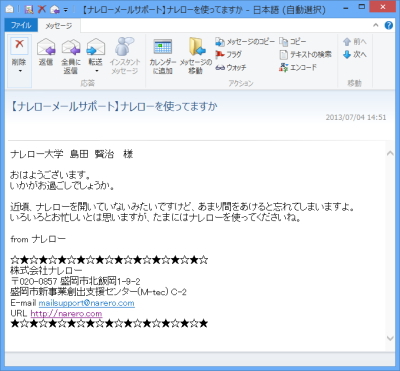
Task: Open the http://narero.com link
Action: 66,314
